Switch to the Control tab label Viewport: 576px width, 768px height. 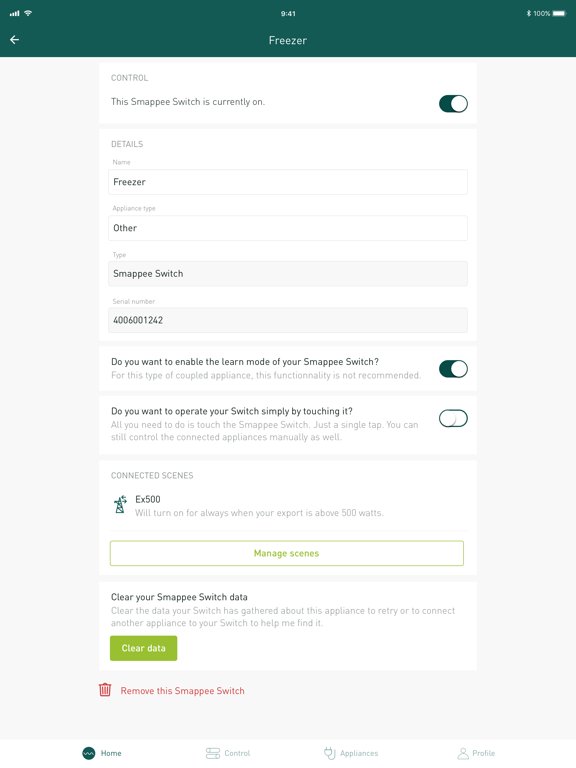[x=237, y=753]
